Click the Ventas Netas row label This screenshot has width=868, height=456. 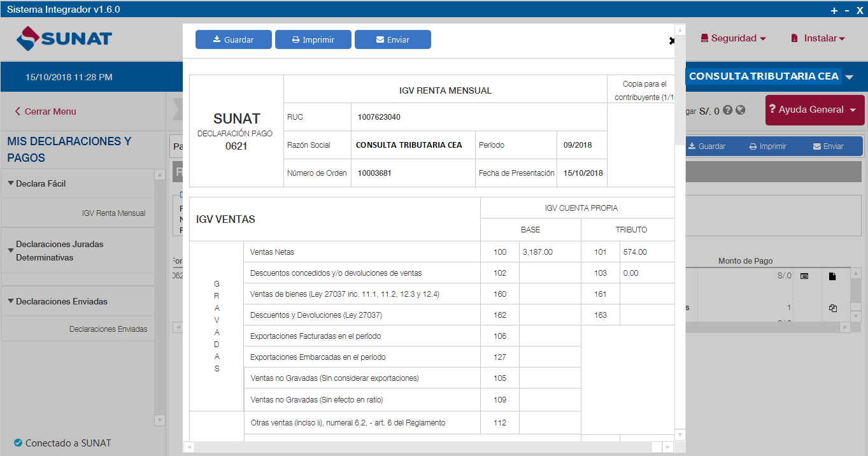pos(273,252)
